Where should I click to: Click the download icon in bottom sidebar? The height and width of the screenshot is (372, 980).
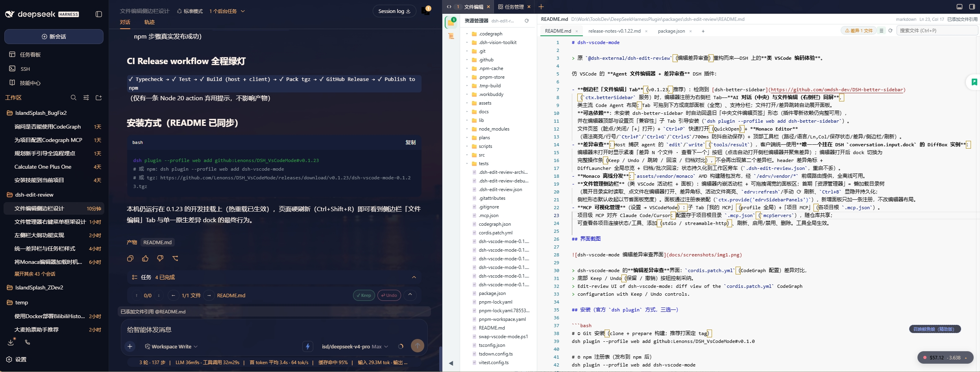(x=11, y=342)
